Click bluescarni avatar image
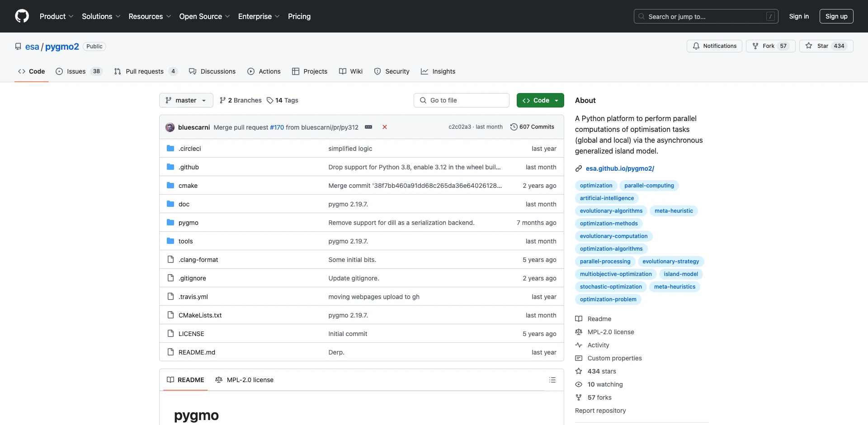The image size is (868, 425). click(x=170, y=127)
